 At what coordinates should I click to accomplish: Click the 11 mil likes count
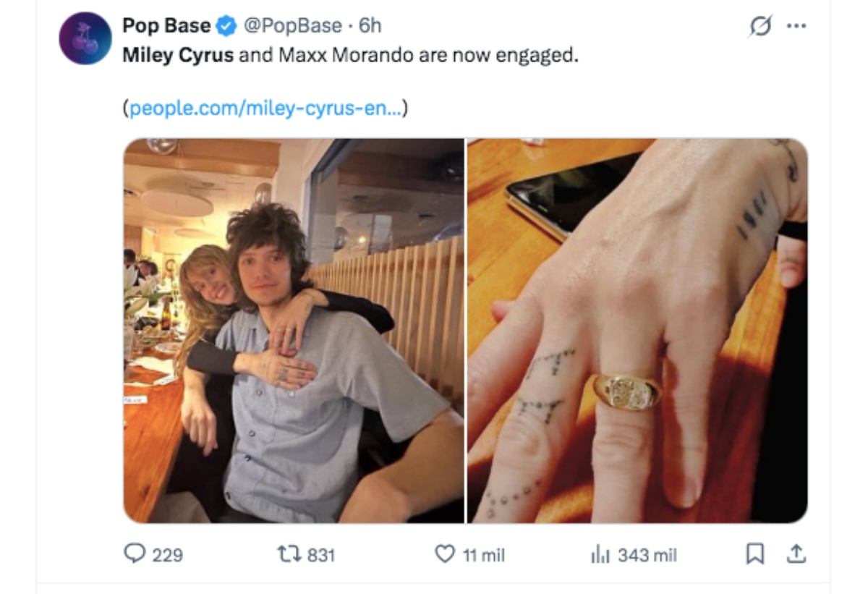[x=483, y=555]
